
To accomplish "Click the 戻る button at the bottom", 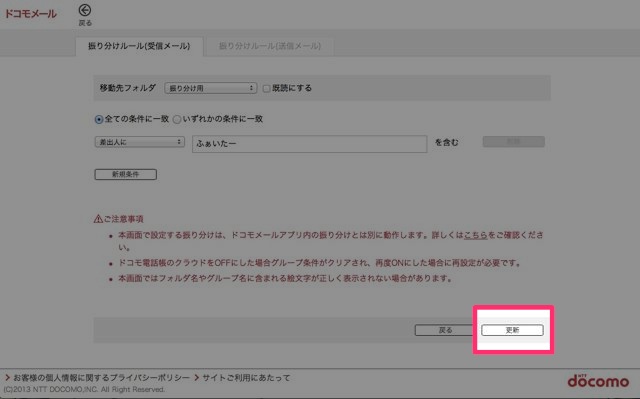I will (445, 330).
